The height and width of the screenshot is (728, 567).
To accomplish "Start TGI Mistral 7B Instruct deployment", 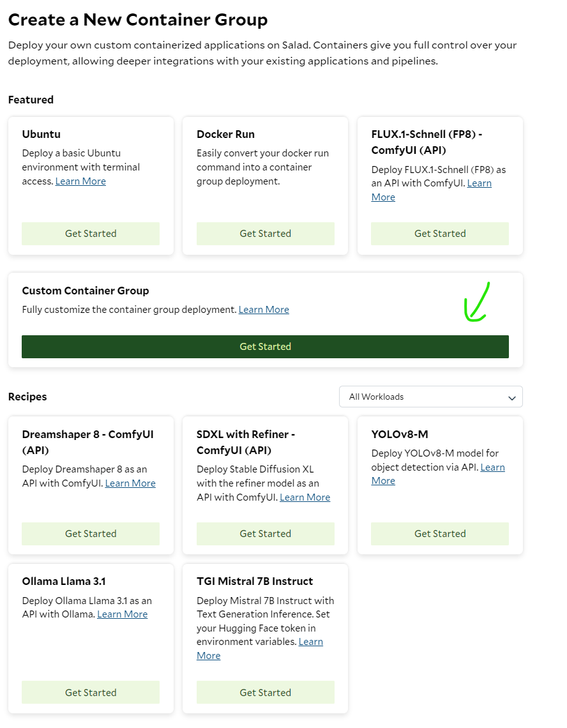I will point(265,692).
